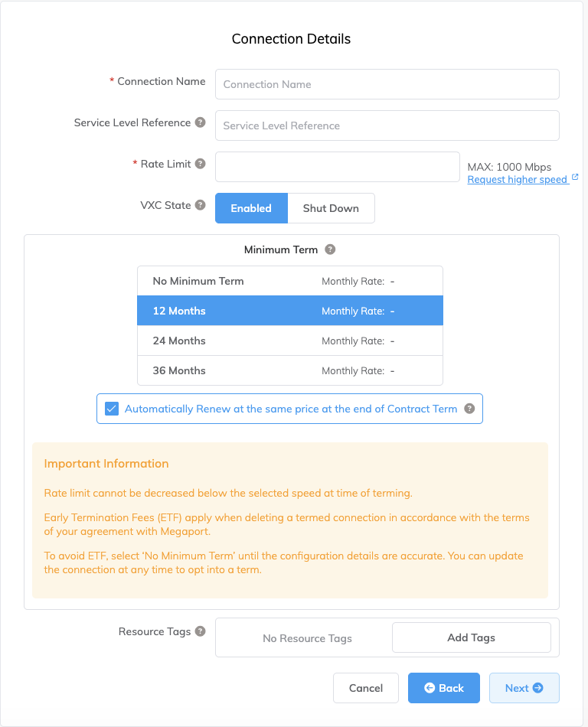588x727 pixels.
Task: Uncheck Automatically Renew at end of Contract Term
Action: click(112, 409)
